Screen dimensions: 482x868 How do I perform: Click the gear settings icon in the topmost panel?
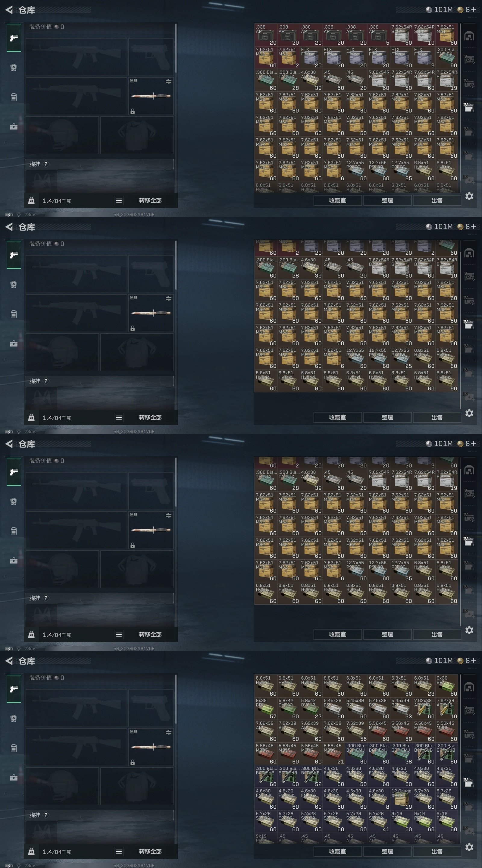[469, 196]
